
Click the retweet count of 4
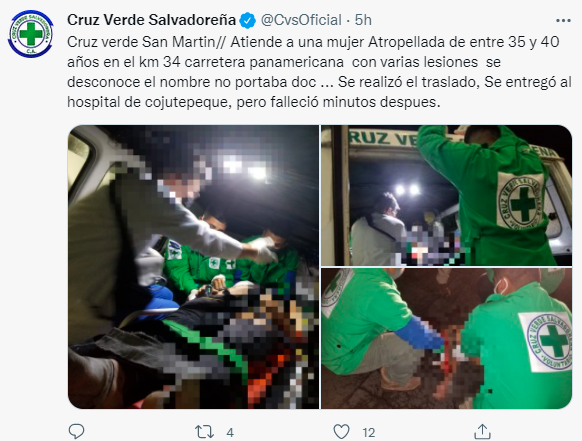230,432
